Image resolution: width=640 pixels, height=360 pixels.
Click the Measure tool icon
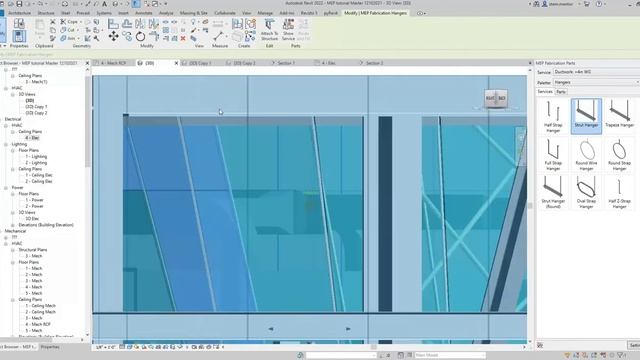click(x=218, y=36)
